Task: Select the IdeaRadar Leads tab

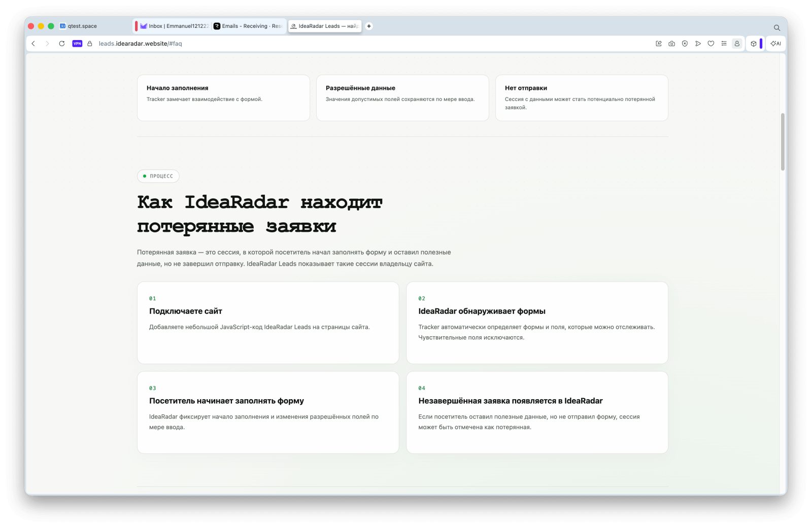Action: 325,26
